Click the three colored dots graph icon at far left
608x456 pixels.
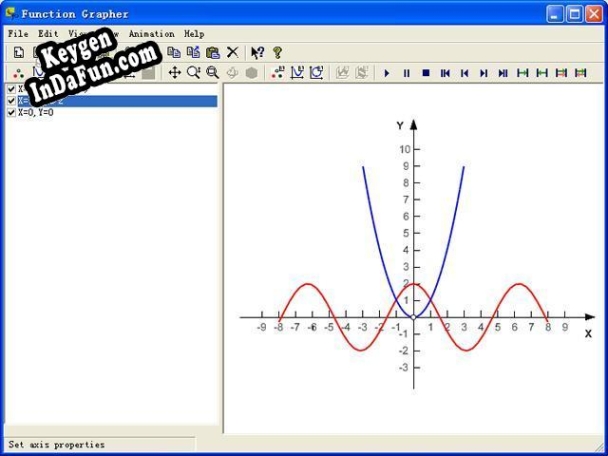click(x=18, y=73)
